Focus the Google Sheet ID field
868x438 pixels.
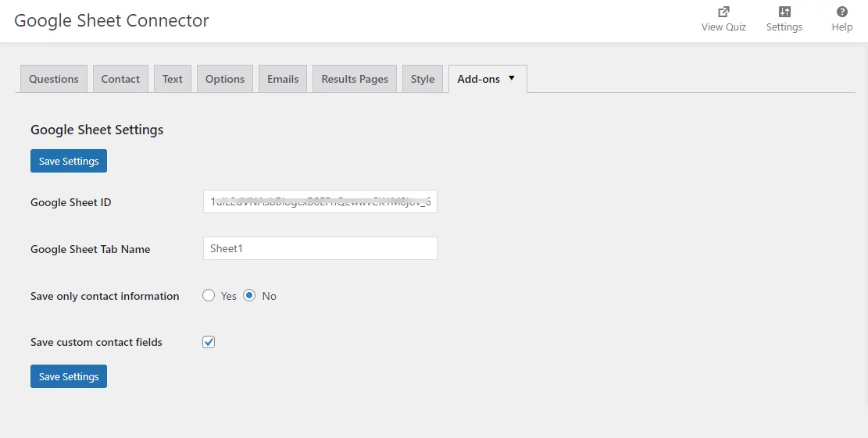pyautogui.click(x=320, y=202)
